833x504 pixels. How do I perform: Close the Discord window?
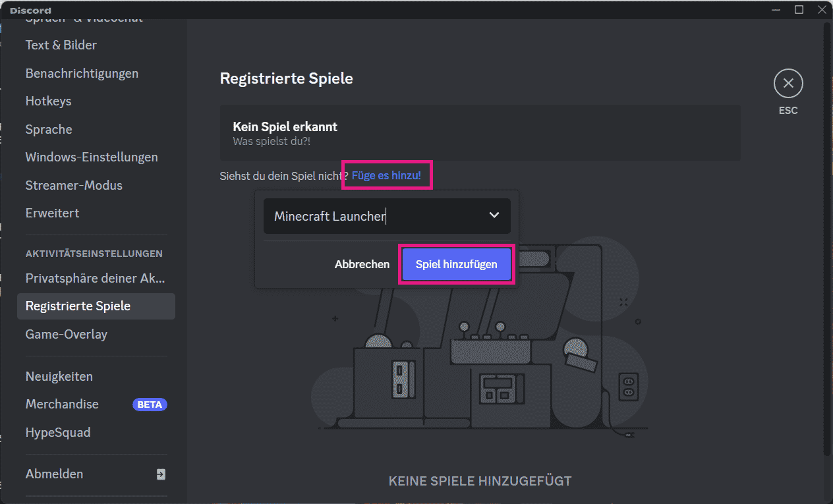pos(821,9)
